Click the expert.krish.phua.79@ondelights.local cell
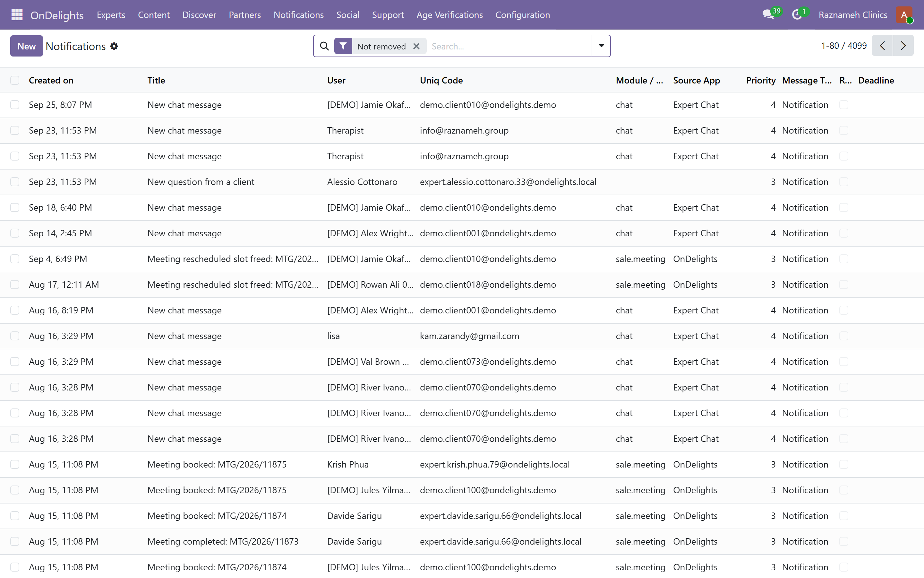The width and height of the screenshot is (924, 578). point(494,464)
